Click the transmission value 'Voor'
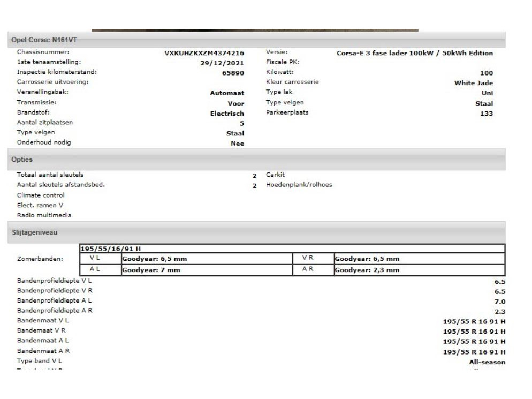Screen dimensions: 532x399 pos(236,103)
